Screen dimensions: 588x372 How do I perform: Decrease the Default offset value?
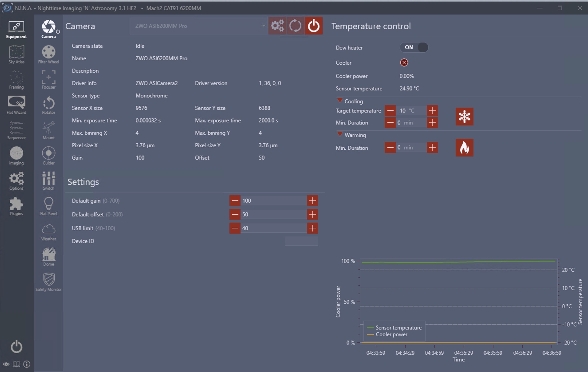(235, 214)
